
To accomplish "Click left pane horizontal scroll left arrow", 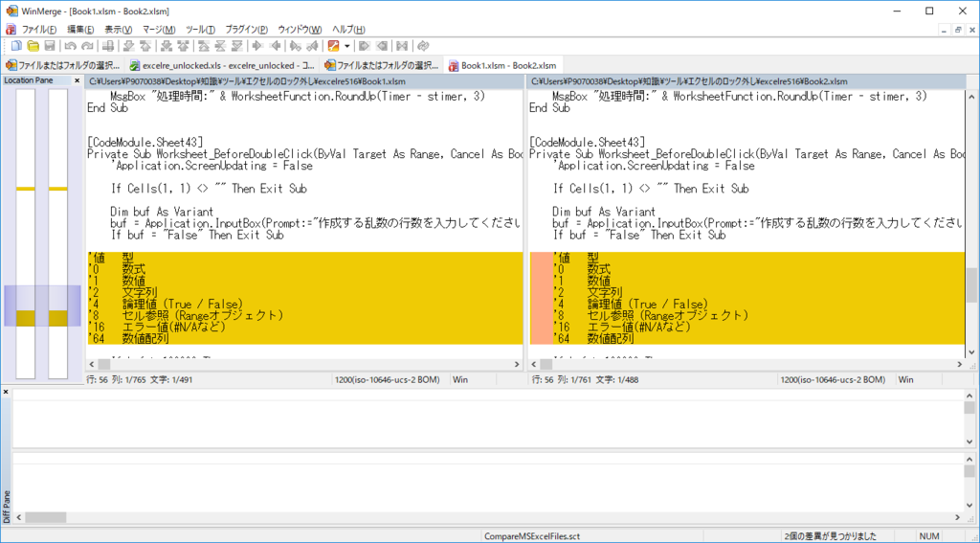I will (92, 364).
